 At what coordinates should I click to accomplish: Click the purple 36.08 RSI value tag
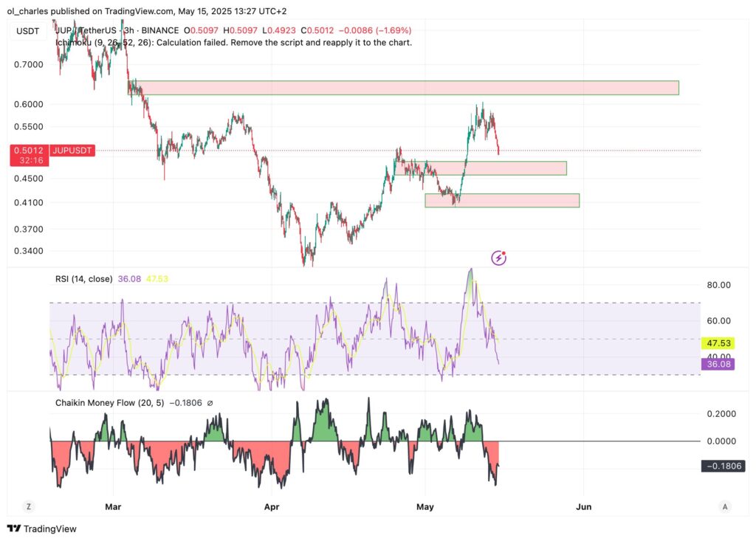coord(717,364)
